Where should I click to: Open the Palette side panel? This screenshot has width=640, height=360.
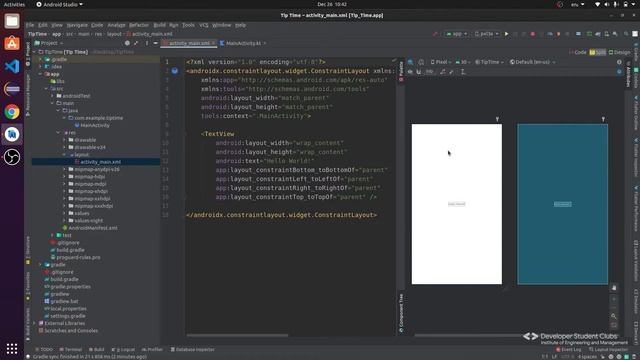pos(401,71)
